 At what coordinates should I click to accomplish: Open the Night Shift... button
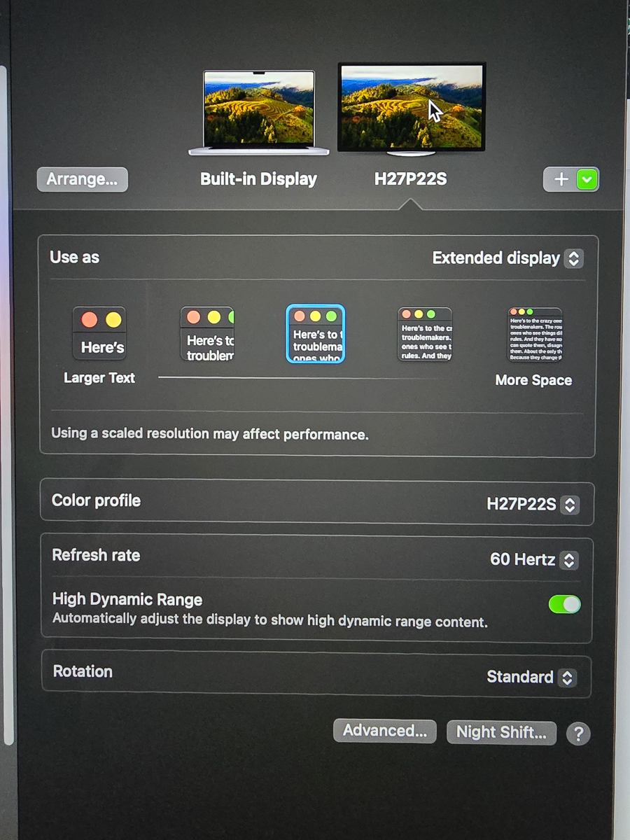click(x=501, y=732)
